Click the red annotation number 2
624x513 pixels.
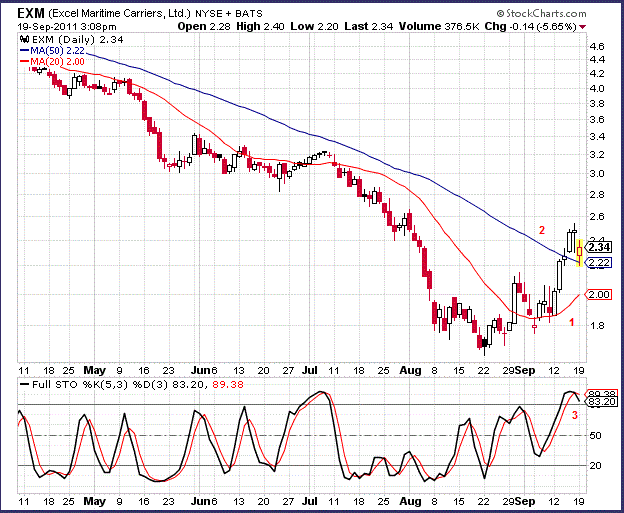(541, 230)
